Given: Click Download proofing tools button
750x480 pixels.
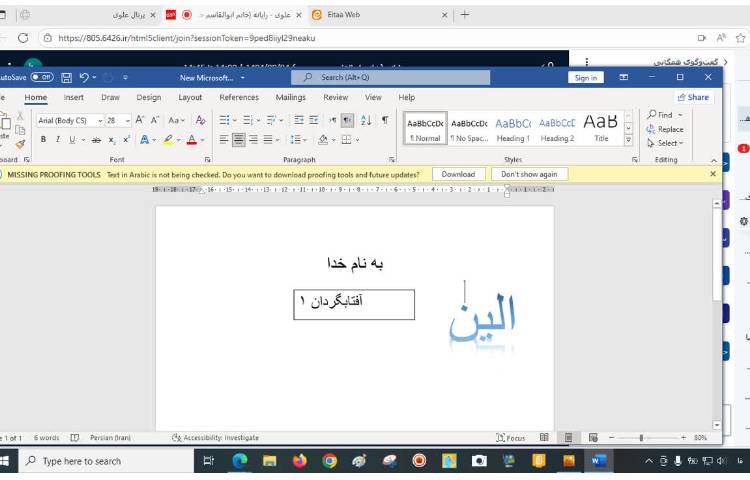Looking at the screenshot, I should (458, 175).
